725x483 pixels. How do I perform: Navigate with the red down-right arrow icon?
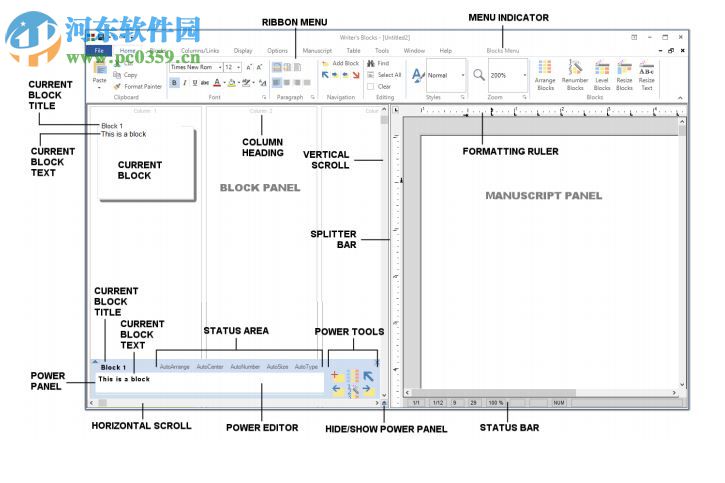(x=356, y=75)
